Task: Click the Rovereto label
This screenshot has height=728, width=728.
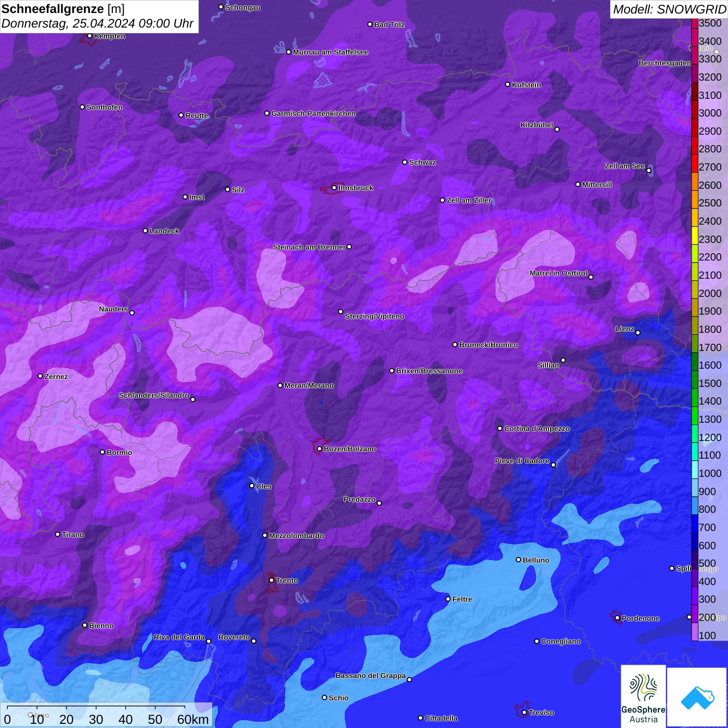Action: pos(234,637)
